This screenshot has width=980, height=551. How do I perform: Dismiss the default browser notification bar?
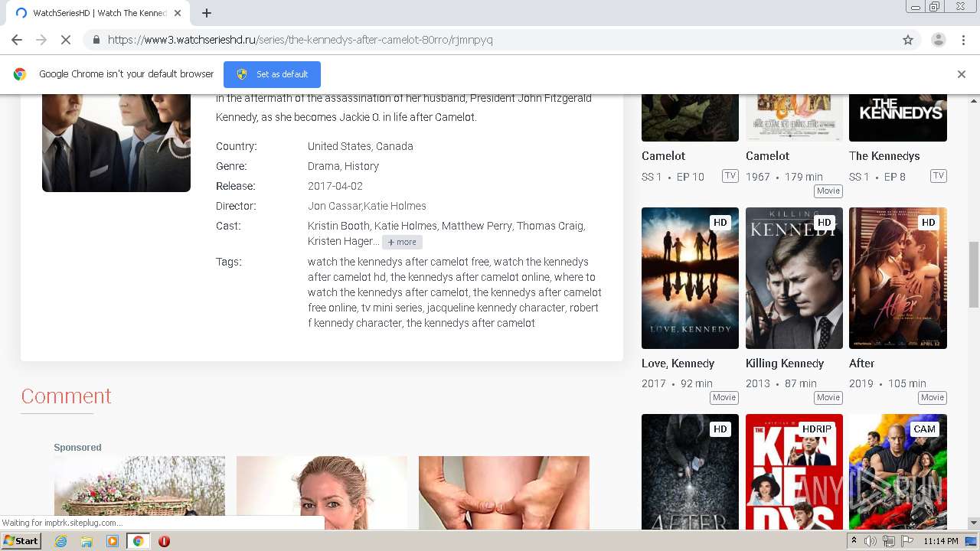[x=962, y=74]
